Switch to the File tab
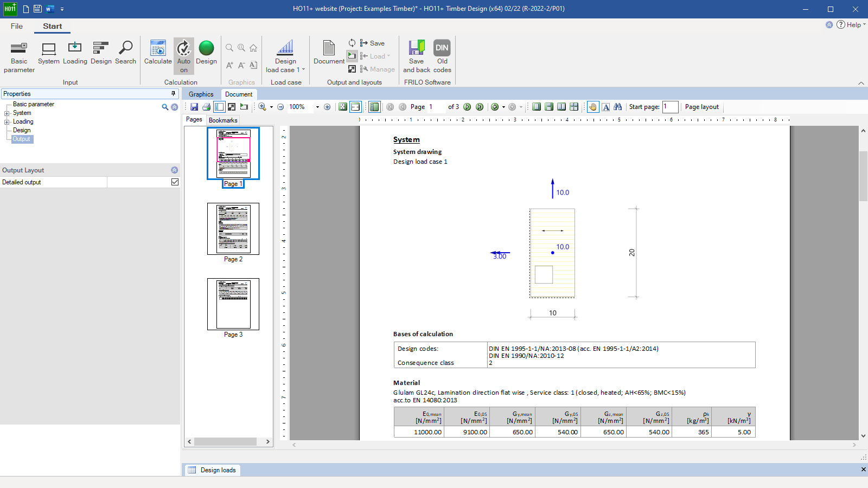The height and width of the screenshot is (488, 868). pyautogui.click(x=17, y=26)
